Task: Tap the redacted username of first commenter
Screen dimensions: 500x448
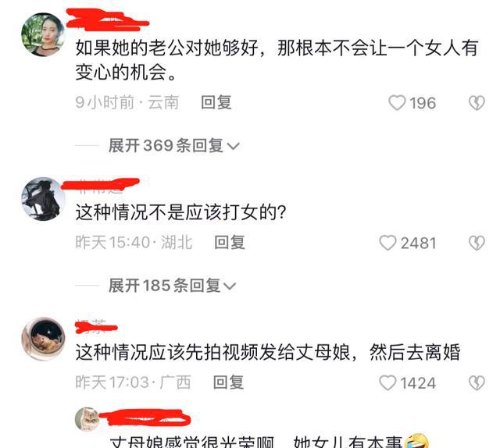Action: pos(108,20)
